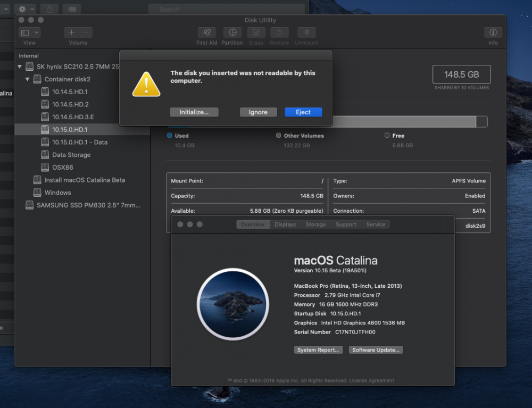Click the Erase toolbar icon
This screenshot has height=408, width=532.
(256, 32)
